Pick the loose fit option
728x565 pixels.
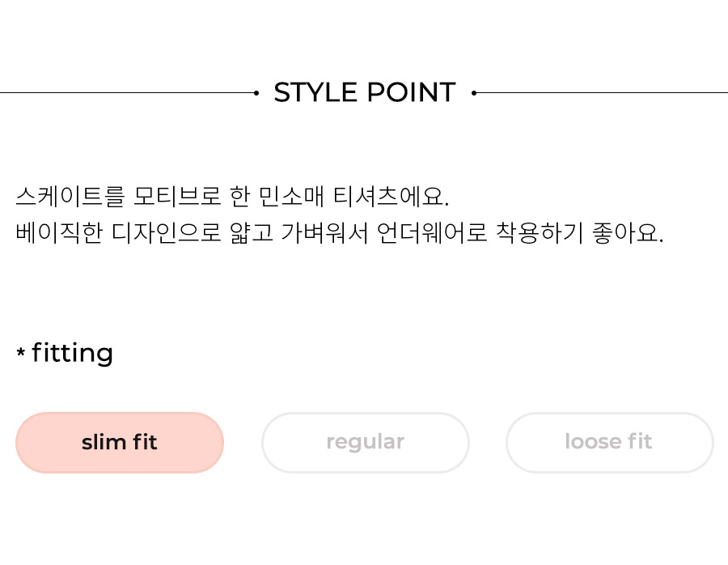pyautogui.click(x=609, y=442)
